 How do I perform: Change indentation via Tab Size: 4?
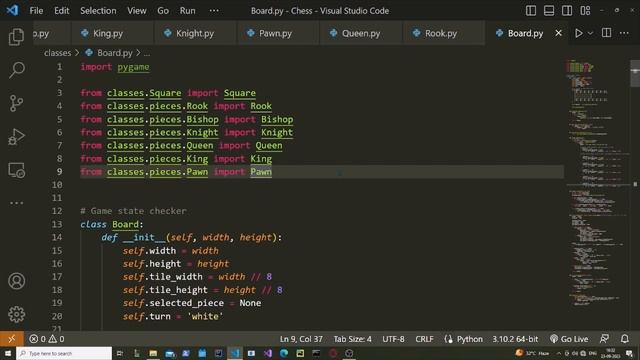pos(353,339)
